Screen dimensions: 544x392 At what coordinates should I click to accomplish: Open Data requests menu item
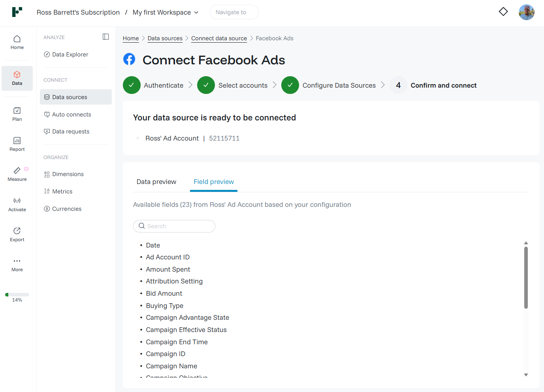(66, 131)
